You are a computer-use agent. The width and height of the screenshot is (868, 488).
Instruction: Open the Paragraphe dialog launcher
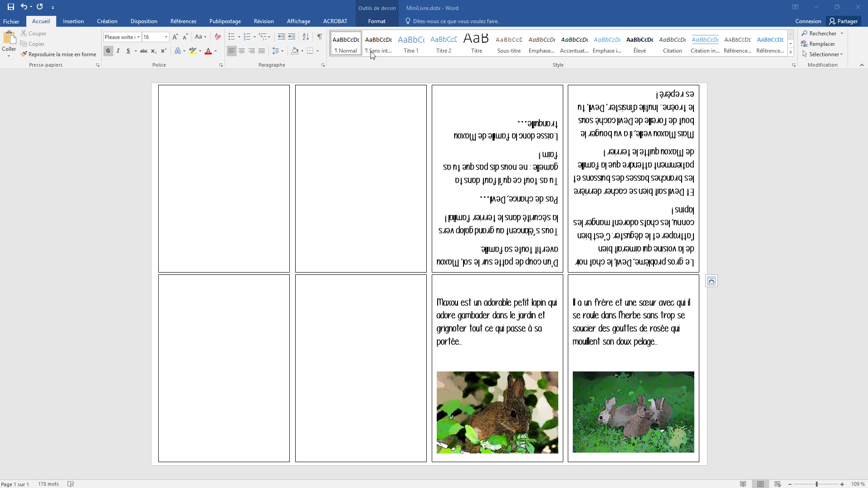(x=323, y=65)
